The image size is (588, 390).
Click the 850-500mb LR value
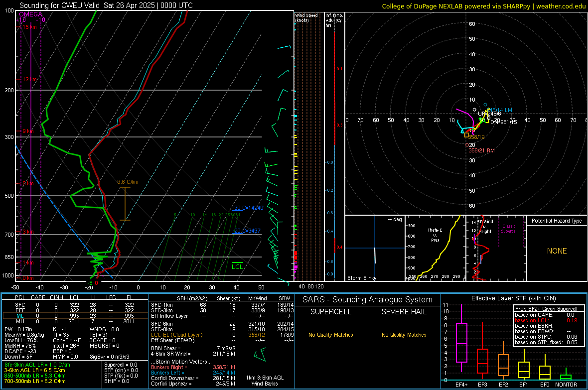coord(35,376)
